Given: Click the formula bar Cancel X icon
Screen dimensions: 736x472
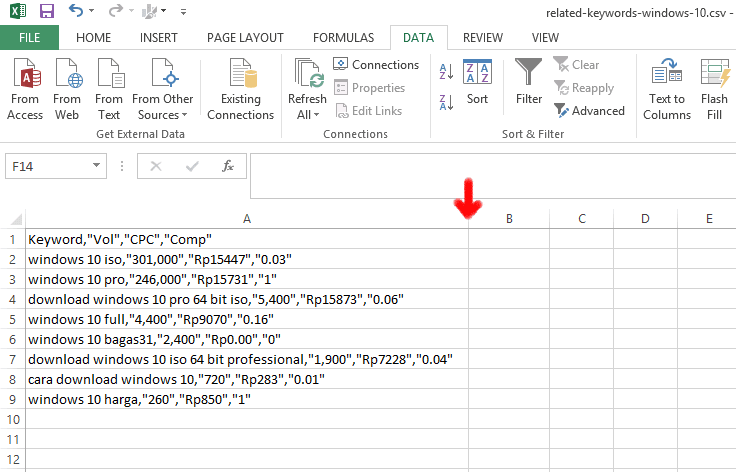Looking at the screenshot, I should [x=156, y=166].
